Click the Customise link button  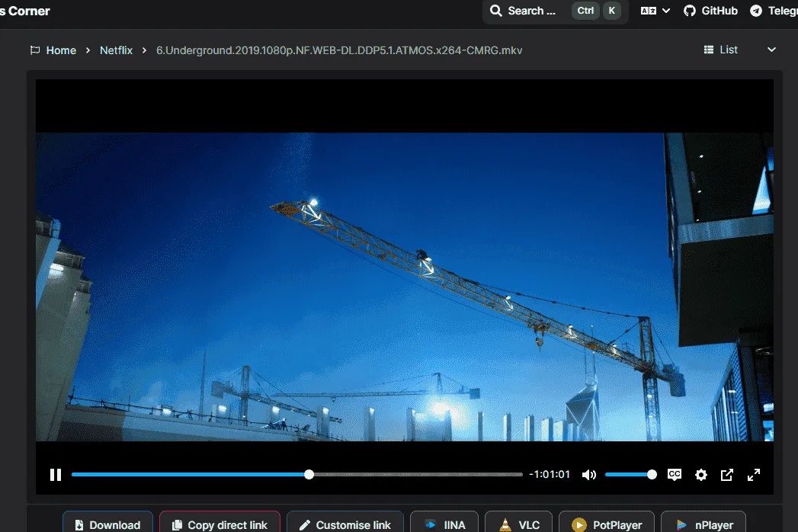pyautogui.click(x=345, y=523)
